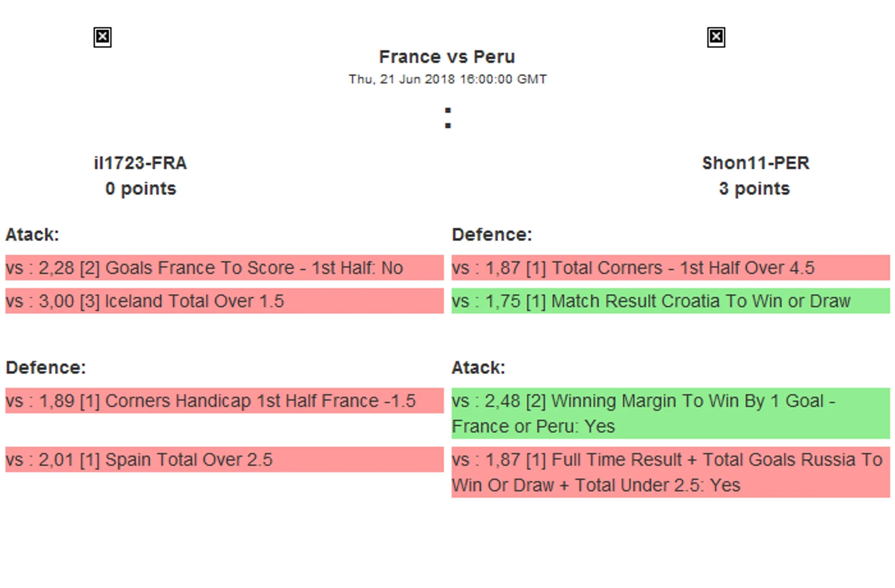Image resolution: width=895 pixels, height=588 pixels.
Task: Click the broken image icon above il1723-FRA
Action: [x=102, y=37]
